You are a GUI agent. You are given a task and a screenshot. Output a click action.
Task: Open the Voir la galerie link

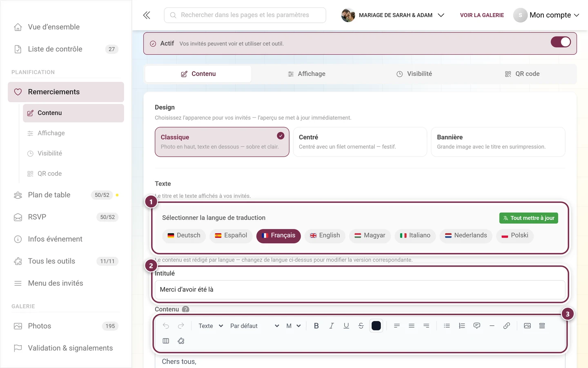click(x=482, y=15)
